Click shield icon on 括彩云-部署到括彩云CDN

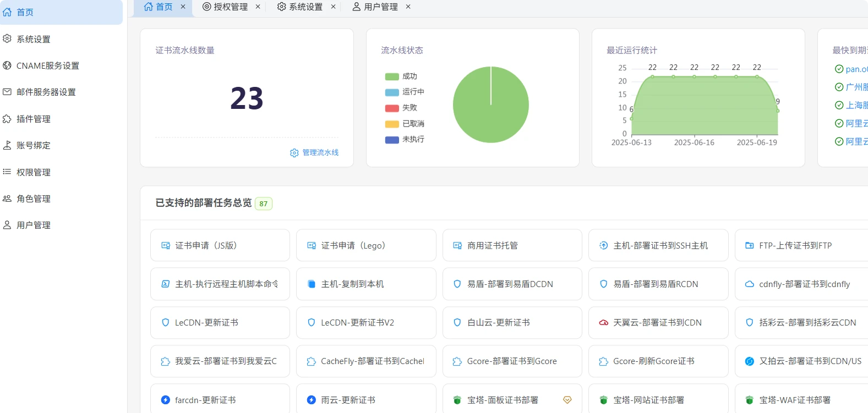(x=750, y=323)
